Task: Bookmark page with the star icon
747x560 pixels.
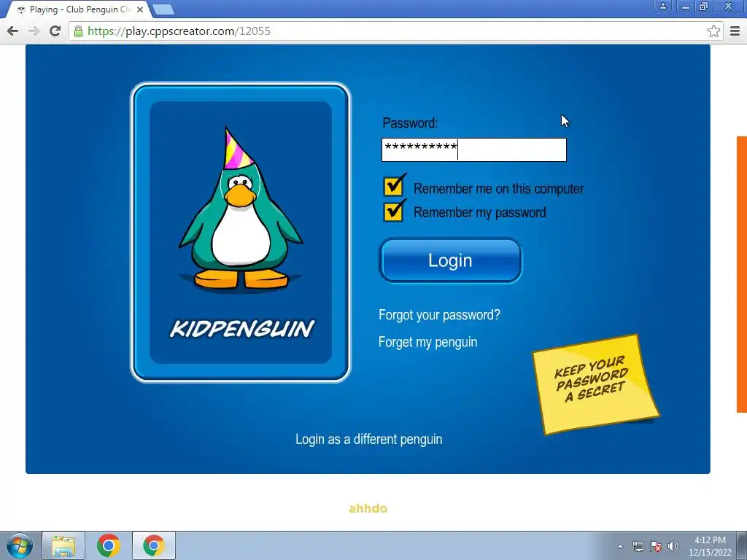Action: coord(713,31)
